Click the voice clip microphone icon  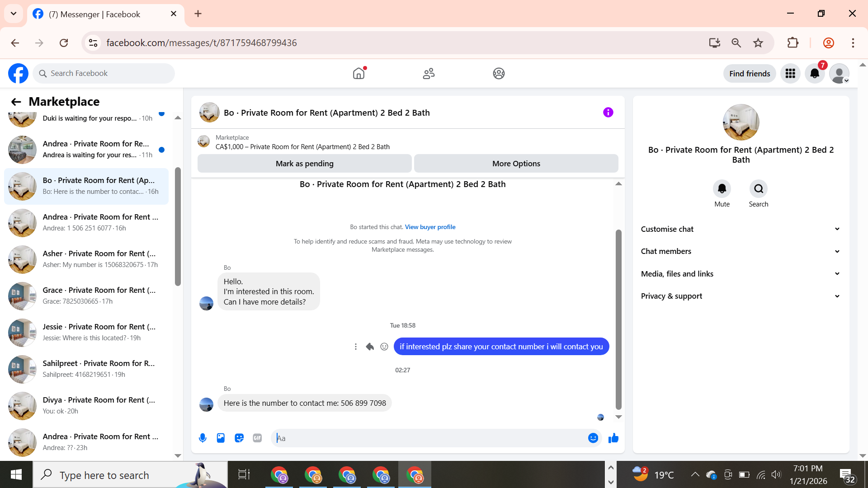pos(203,438)
